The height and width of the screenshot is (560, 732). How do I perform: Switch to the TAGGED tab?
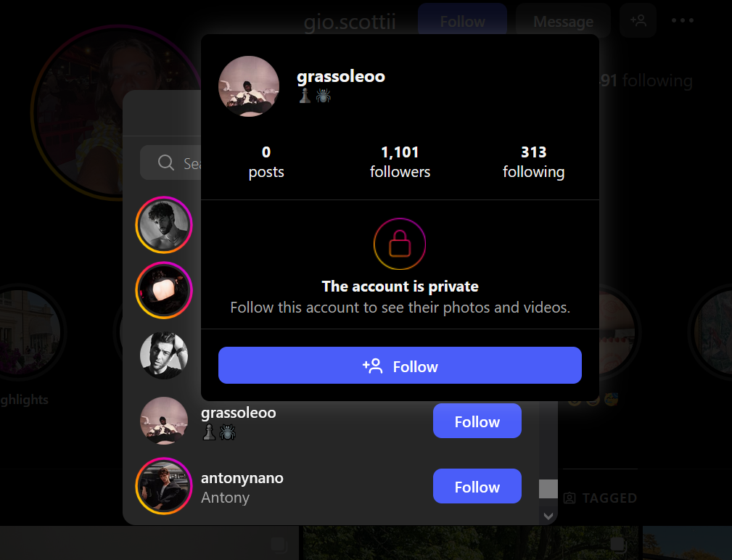601,498
